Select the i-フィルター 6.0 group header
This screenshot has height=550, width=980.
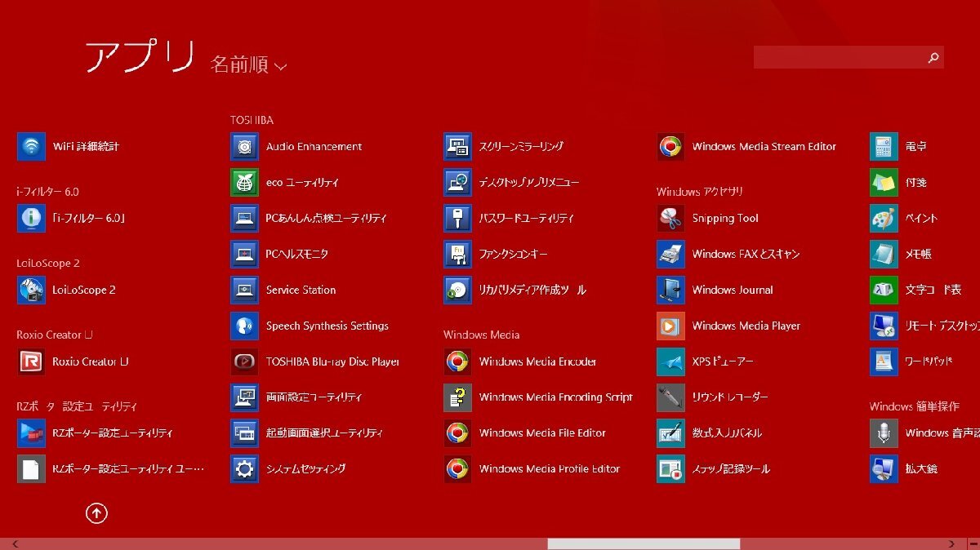pyautogui.click(x=47, y=192)
